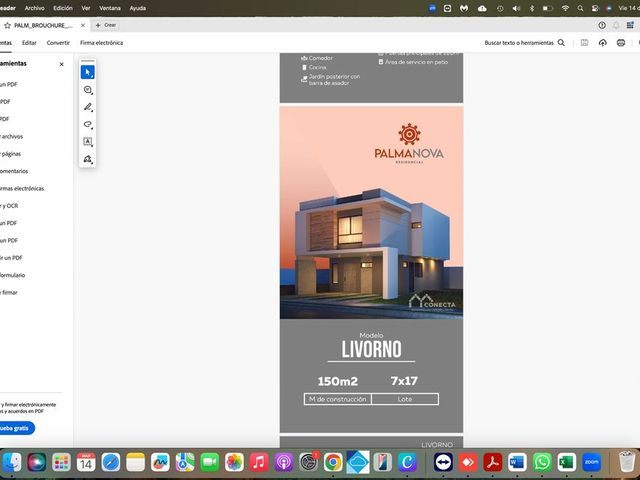
Task: Open Google Chrome from the dock
Action: pyautogui.click(x=333, y=462)
